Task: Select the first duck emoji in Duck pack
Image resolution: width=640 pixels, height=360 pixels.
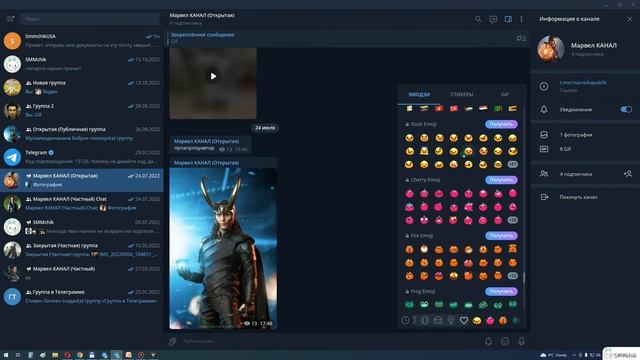Action: [409, 138]
